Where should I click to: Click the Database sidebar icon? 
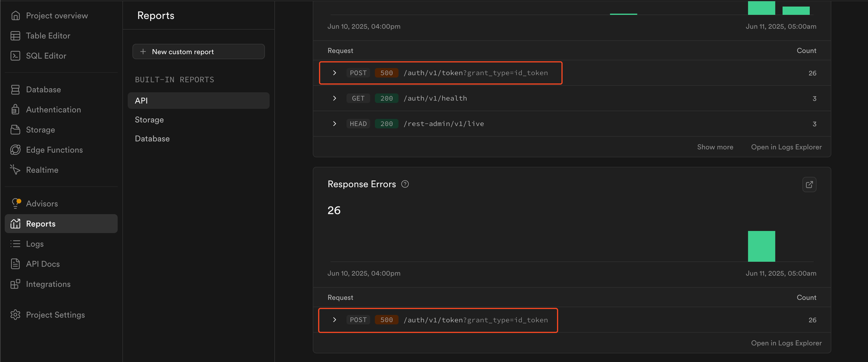click(15, 90)
